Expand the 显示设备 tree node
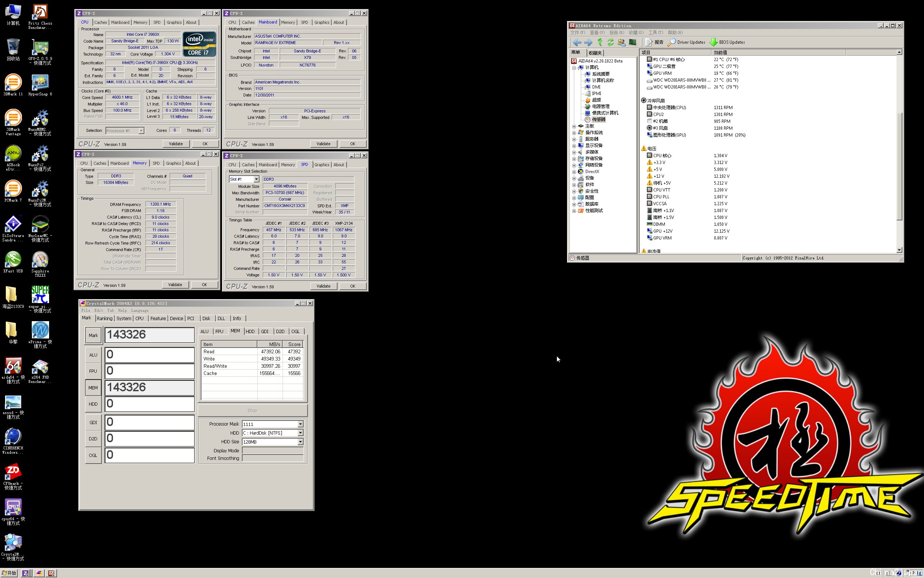 pos(574,146)
